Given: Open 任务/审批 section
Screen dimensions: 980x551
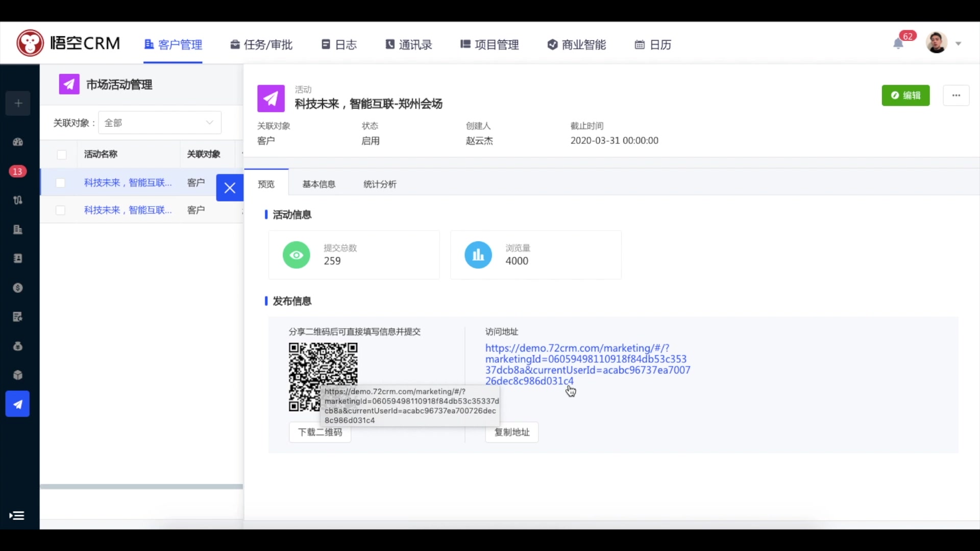Looking at the screenshot, I should pos(261,44).
